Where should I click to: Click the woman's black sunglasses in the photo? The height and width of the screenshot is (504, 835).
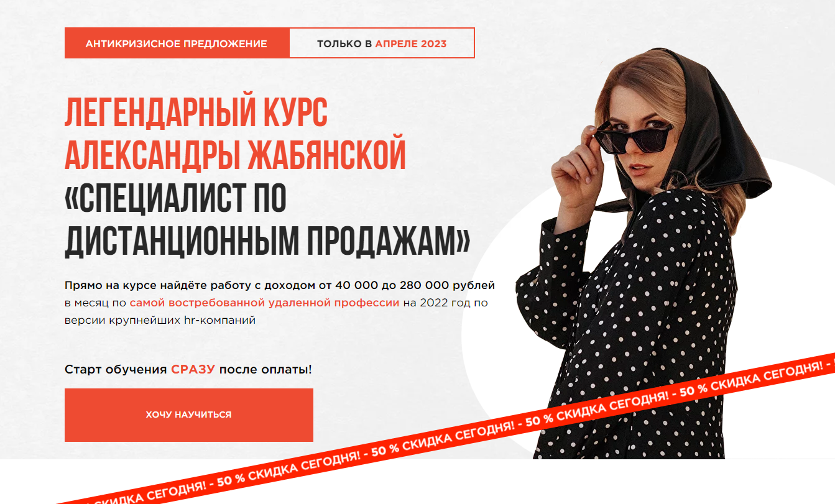[x=634, y=135]
